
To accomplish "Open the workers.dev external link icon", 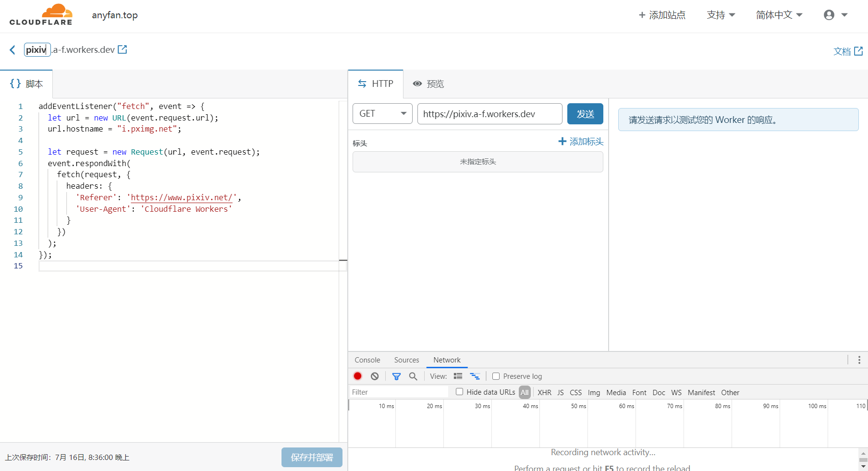I will 122,49.
